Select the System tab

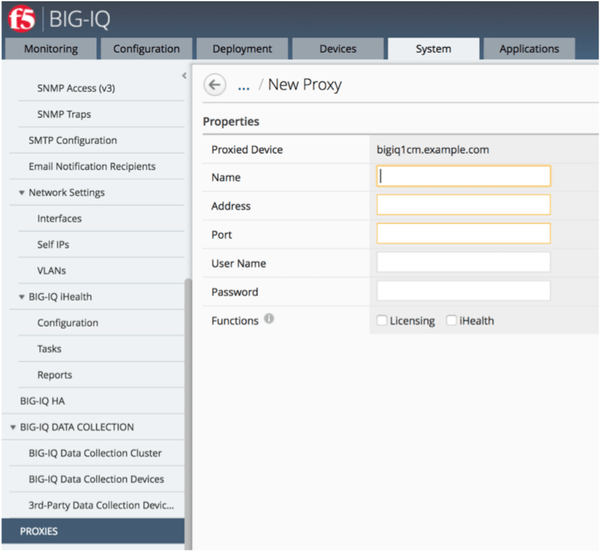433,49
